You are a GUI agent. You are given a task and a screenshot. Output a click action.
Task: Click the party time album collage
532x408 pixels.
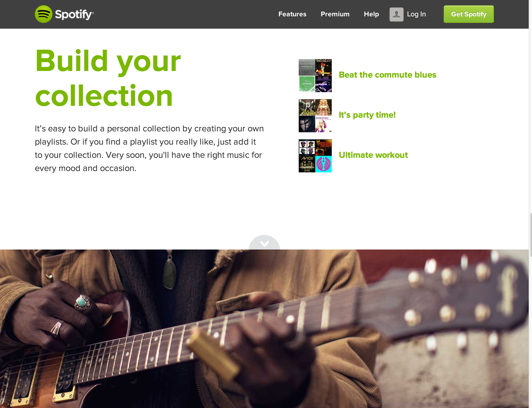(315, 116)
